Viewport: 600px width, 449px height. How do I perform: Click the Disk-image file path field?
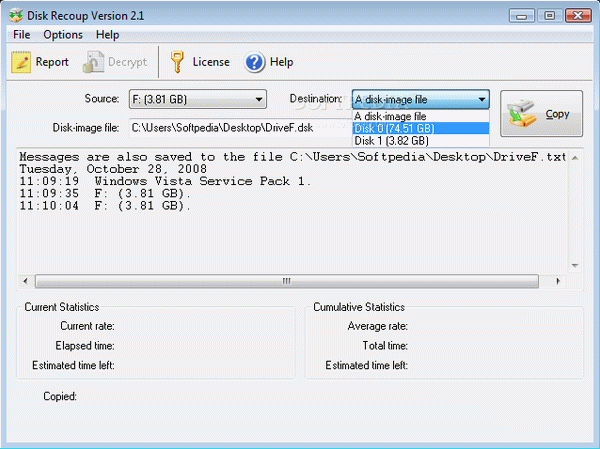(240, 128)
